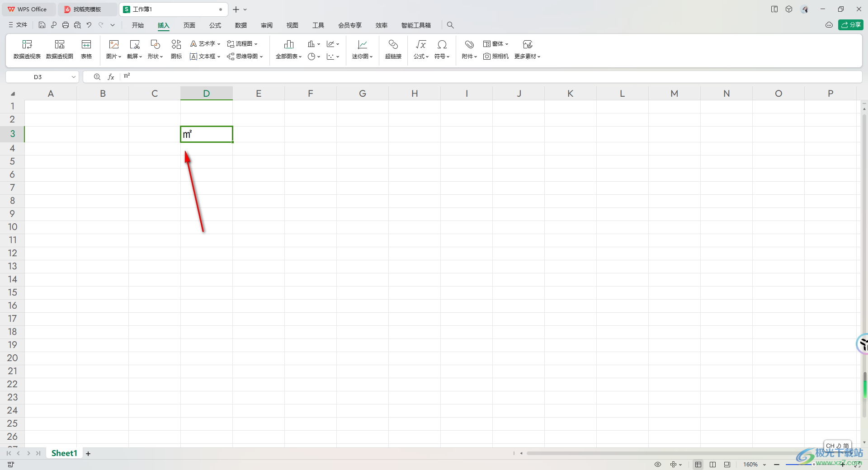Click the zoom slider handle in the status bar

tap(814, 464)
